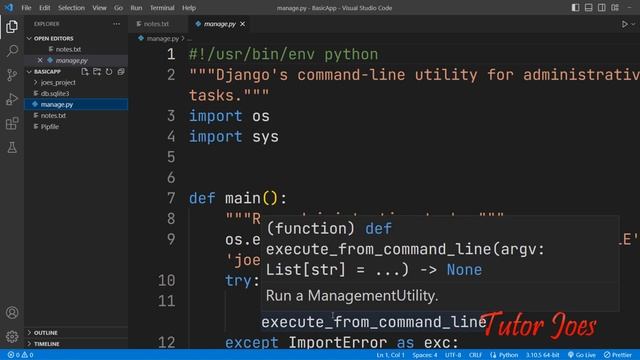
Task: Refresh the BASICAPP explorer
Action: coord(109,72)
